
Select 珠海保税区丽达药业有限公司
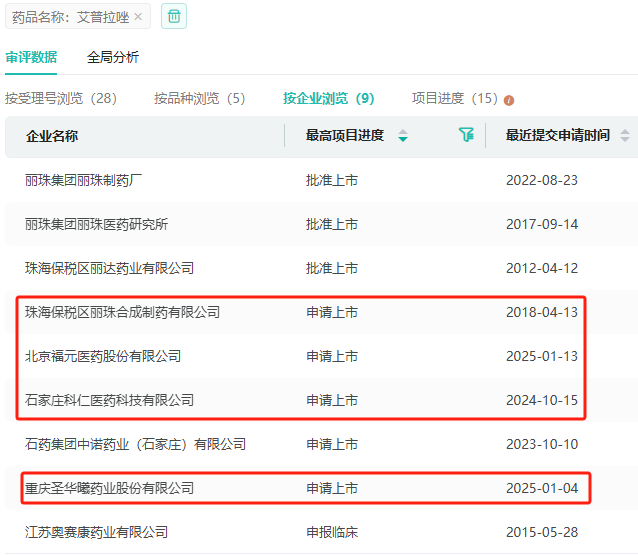pyautogui.click(x=109, y=268)
